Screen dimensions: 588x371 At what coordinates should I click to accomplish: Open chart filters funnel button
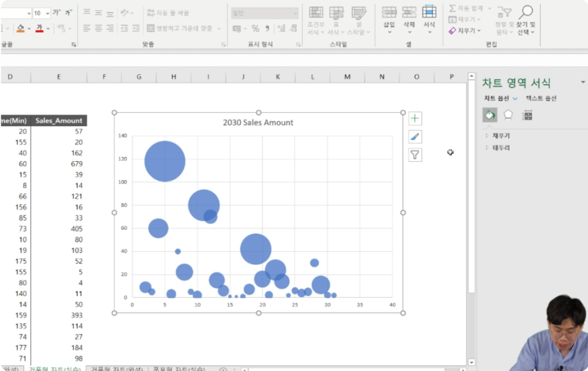click(415, 154)
